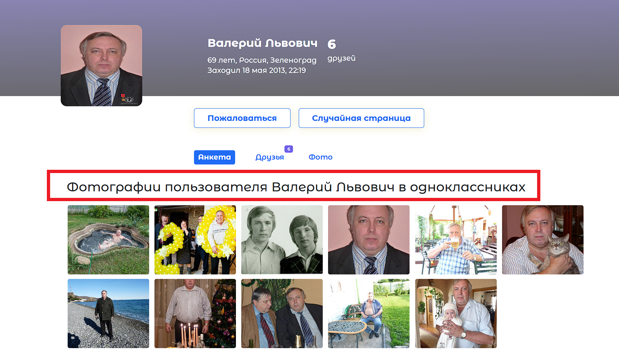Screen dimensions: 619x364
Task: Open the garden pond bathing photo
Action: click(x=108, y=240)
